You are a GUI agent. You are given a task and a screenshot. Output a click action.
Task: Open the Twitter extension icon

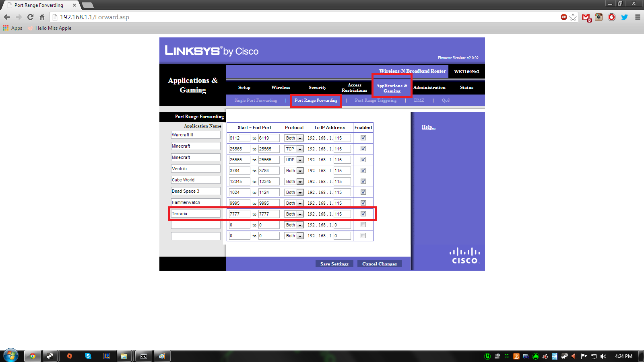[625, 17]
